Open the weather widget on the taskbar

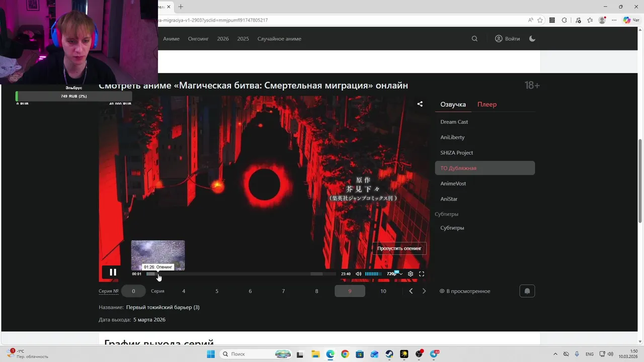point(28,354)
